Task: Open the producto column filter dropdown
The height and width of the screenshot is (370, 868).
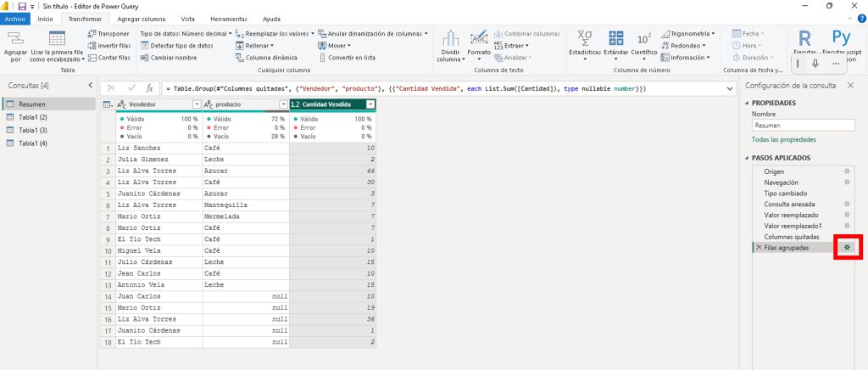Action: [283, 104]
